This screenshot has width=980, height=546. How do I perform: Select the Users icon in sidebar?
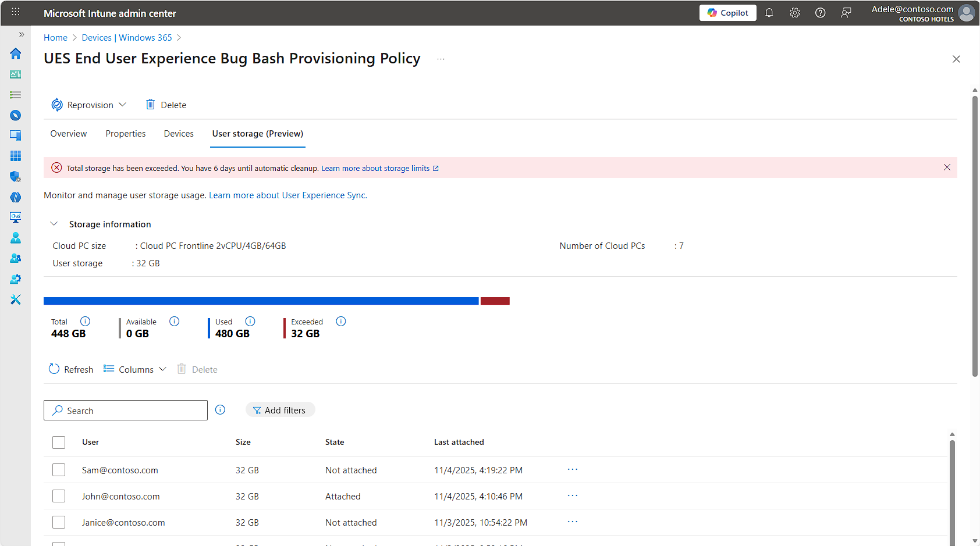(15, 237)
